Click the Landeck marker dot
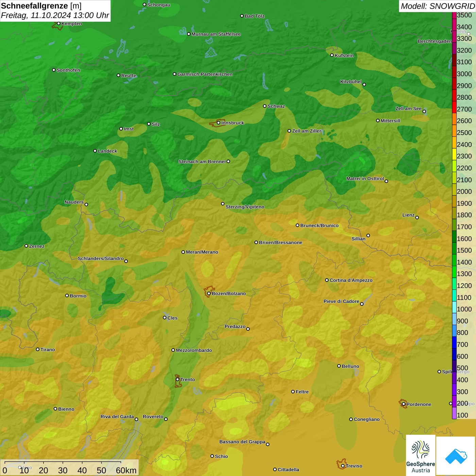This screenshot has height=476, width=476. click(x=95, y=151)
